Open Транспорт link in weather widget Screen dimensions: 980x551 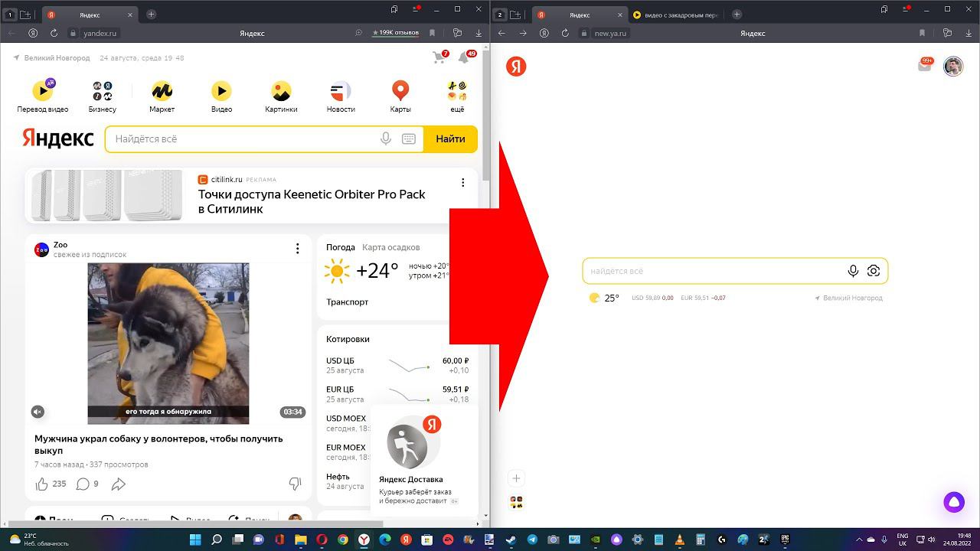pos(347,302)
